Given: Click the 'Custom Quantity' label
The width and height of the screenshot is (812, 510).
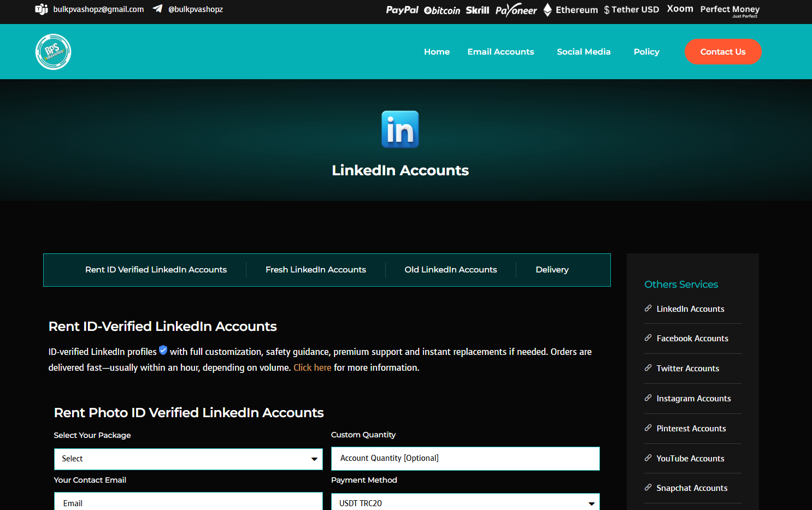Looking at the screenshot, I should point(363,435).
